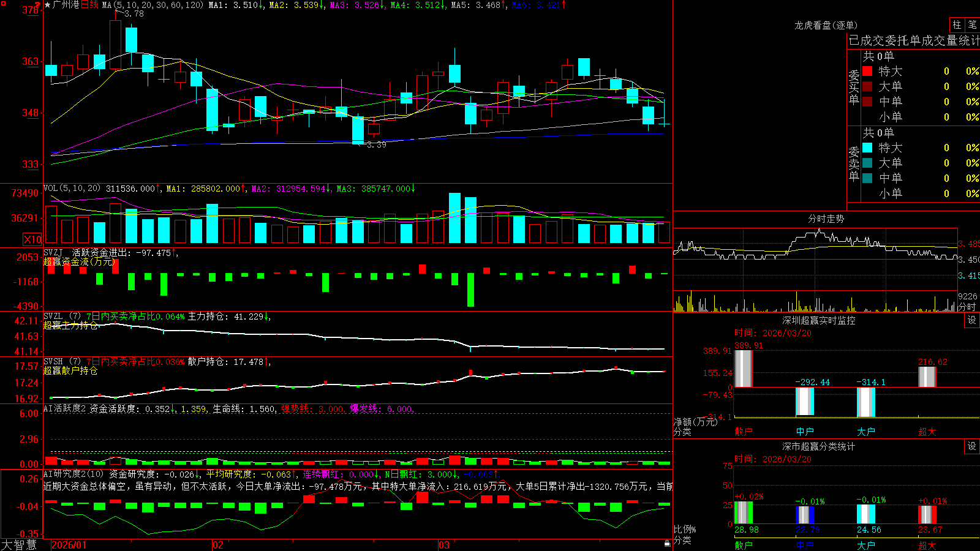Viewport: 980px width, 551px height.
Task: Click dark red 中单 buy order swatch
Action: pos(867,102)
